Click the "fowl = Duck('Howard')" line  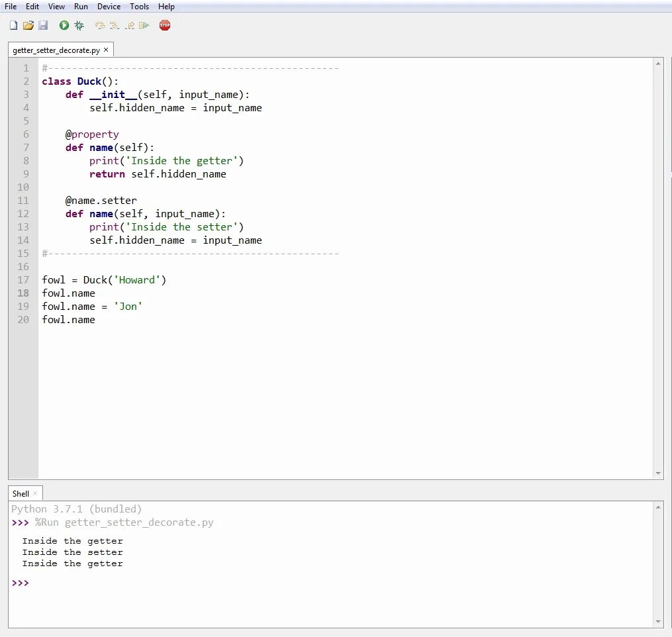[104, 280]
